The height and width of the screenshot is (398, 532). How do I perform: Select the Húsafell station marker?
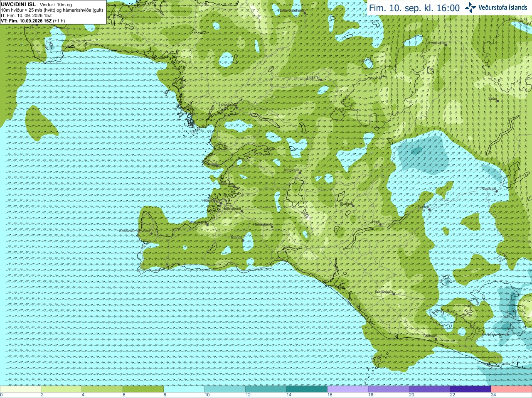click(320, 79)
